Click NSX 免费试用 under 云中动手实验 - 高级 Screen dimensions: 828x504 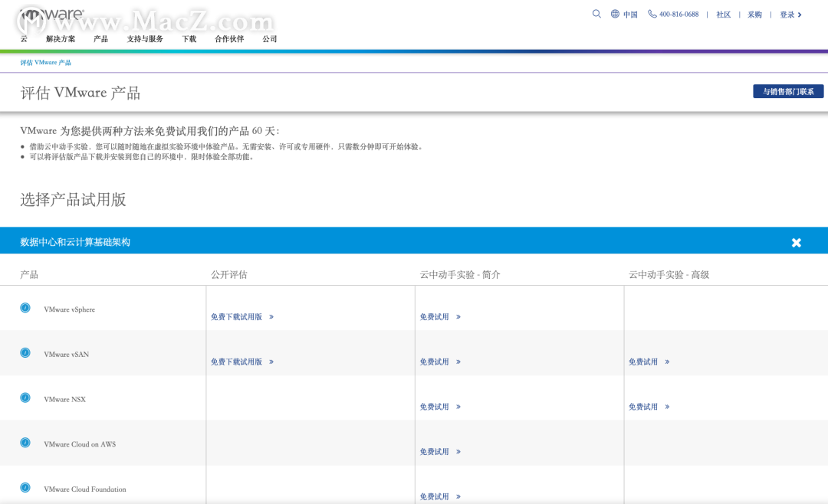(649, 407)
